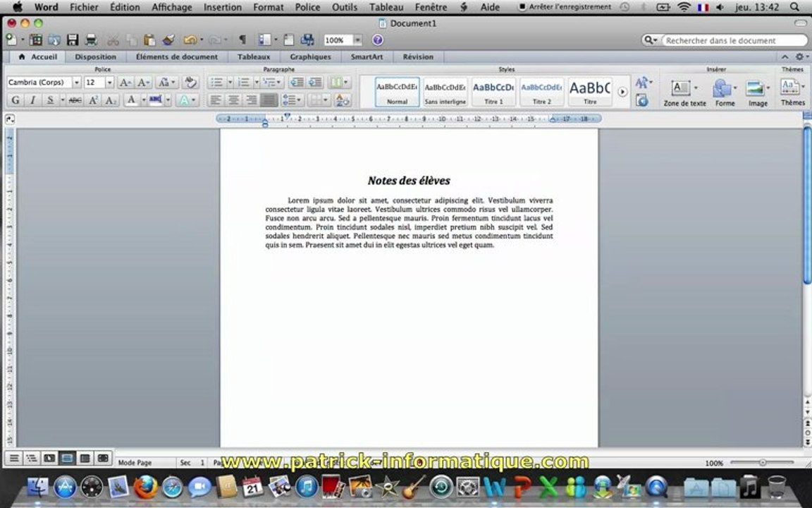Print the document using the printer icon

point(91,40)
